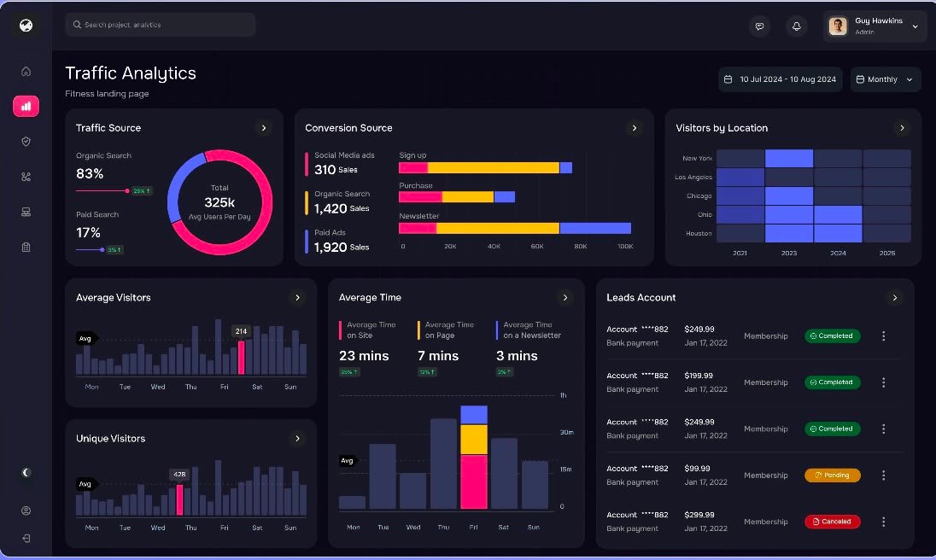Open the date range 10 Jul - 10 Aug picker
936x560 pixels.
tap(781, 79)
